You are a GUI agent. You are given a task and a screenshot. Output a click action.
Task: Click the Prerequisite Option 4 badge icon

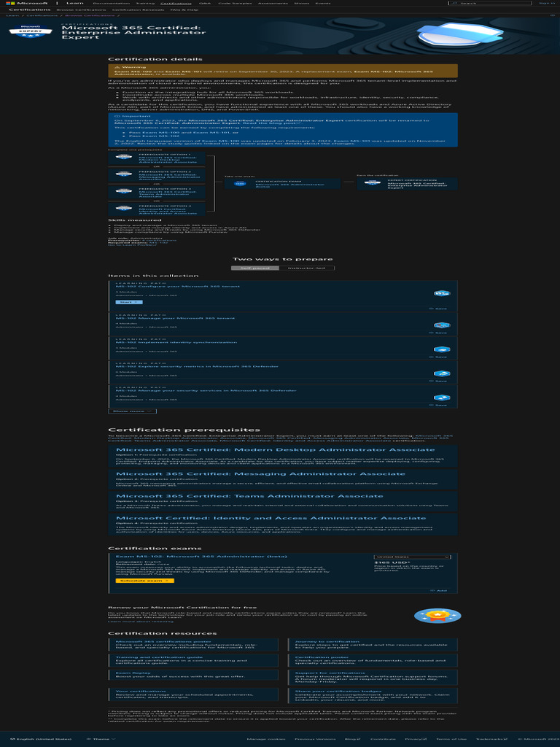pyautogui.click(x=124, y=208)
